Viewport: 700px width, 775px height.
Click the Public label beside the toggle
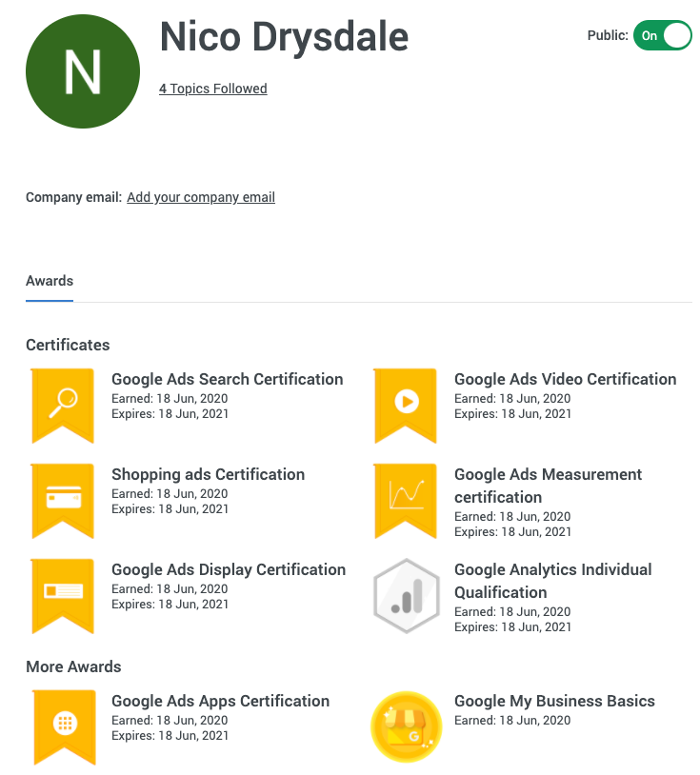pos(608,35)
